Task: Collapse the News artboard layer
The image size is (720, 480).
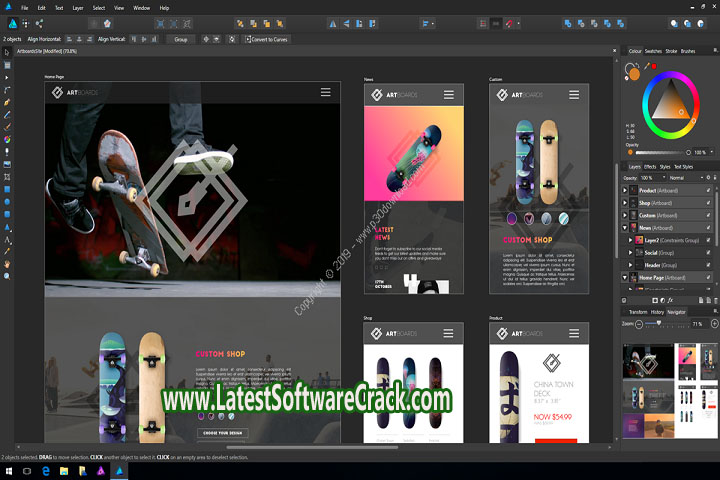Action: coord(626,228)
